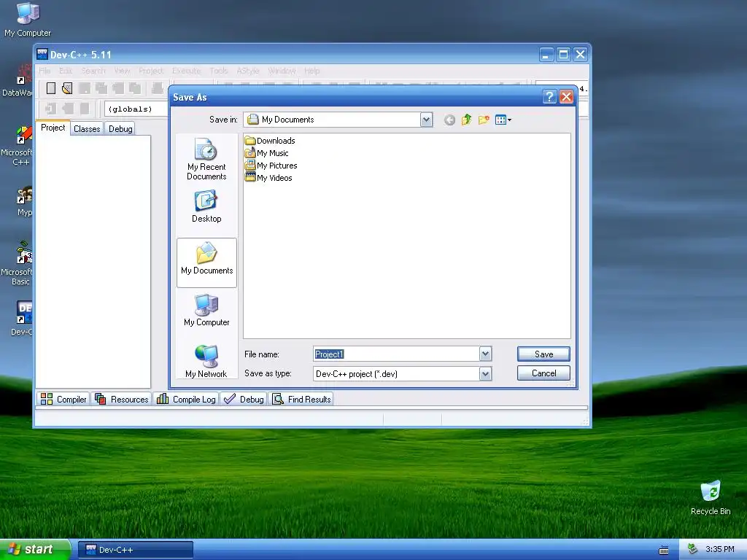747x560 pixels.
Task: Select My Network in the places bar
Action: pyautogui.click(x=206, y=362)
